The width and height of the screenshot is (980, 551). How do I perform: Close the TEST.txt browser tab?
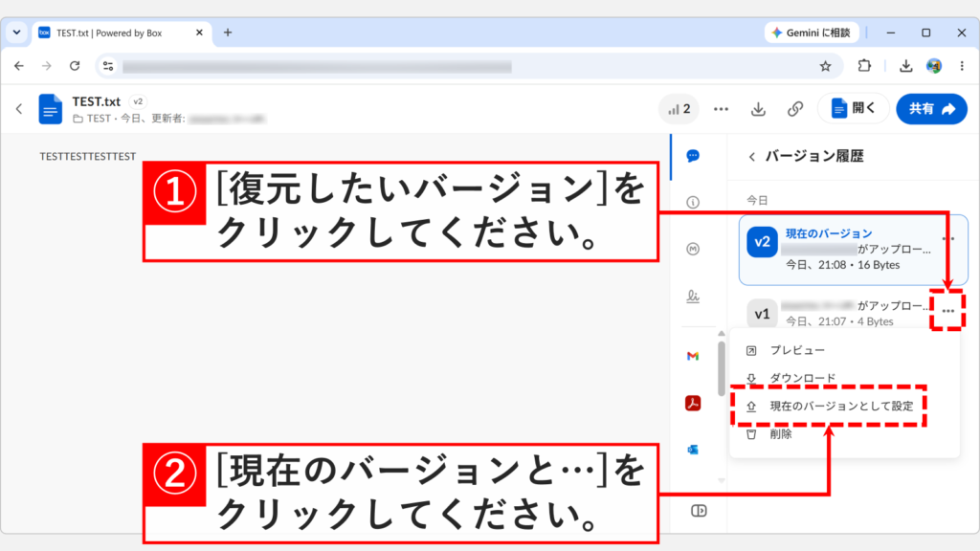point(199,33)
